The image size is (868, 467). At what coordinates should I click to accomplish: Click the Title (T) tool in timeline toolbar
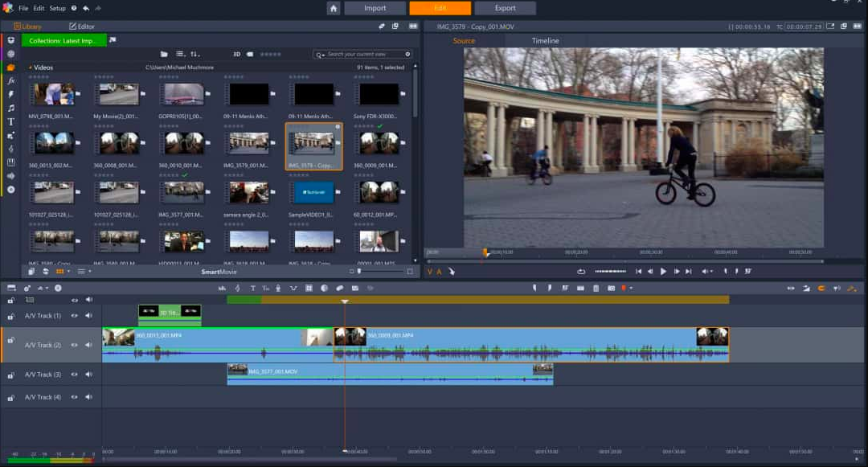click(252, 288)
